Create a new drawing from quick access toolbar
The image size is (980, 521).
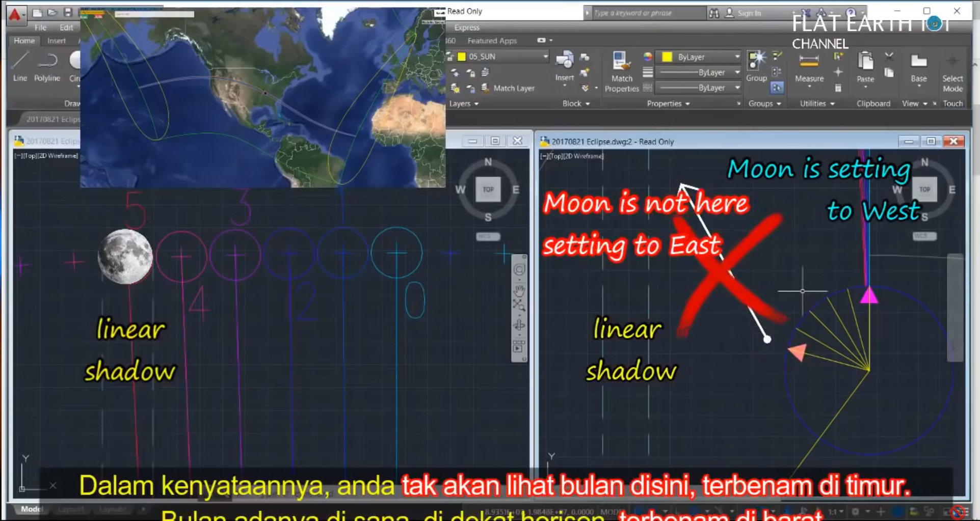pyautogui.click(x=37, y=12)
